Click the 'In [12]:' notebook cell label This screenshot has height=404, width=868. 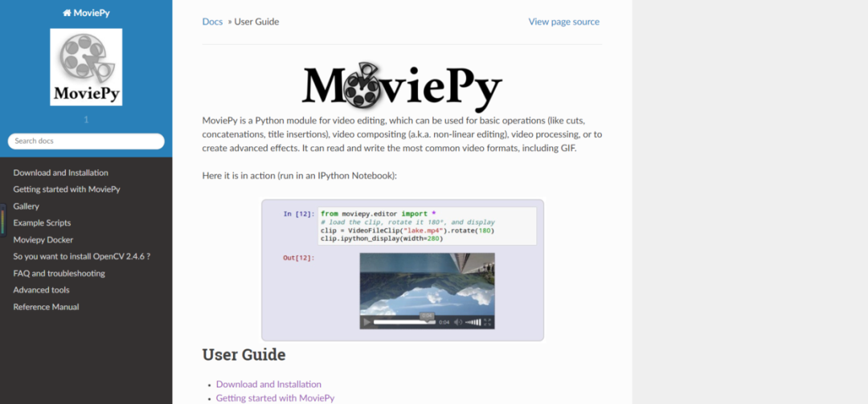(x=299, y=214)
